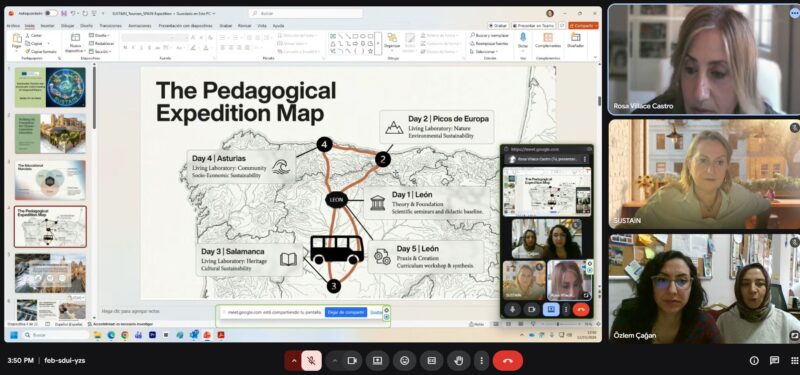Click the PowerPoint search box
The height and width of the screenshot is (375, 800).
[306, 13]
